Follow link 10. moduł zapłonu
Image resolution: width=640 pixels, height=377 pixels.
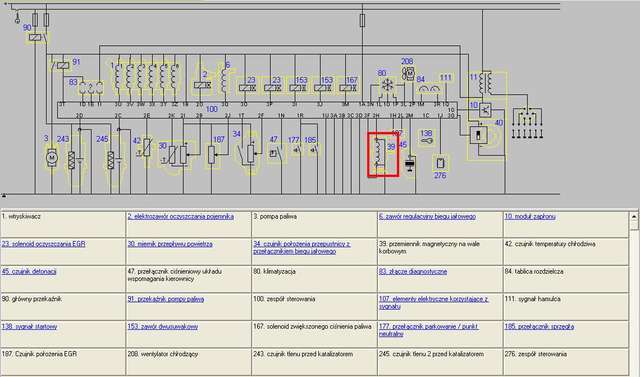[x=530, y=217]
